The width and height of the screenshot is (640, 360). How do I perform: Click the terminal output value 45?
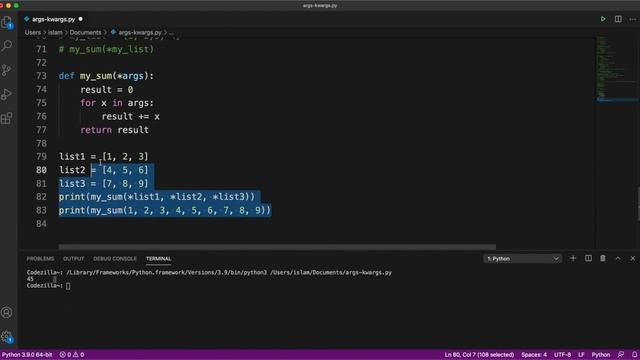click(x=30, y=279)
